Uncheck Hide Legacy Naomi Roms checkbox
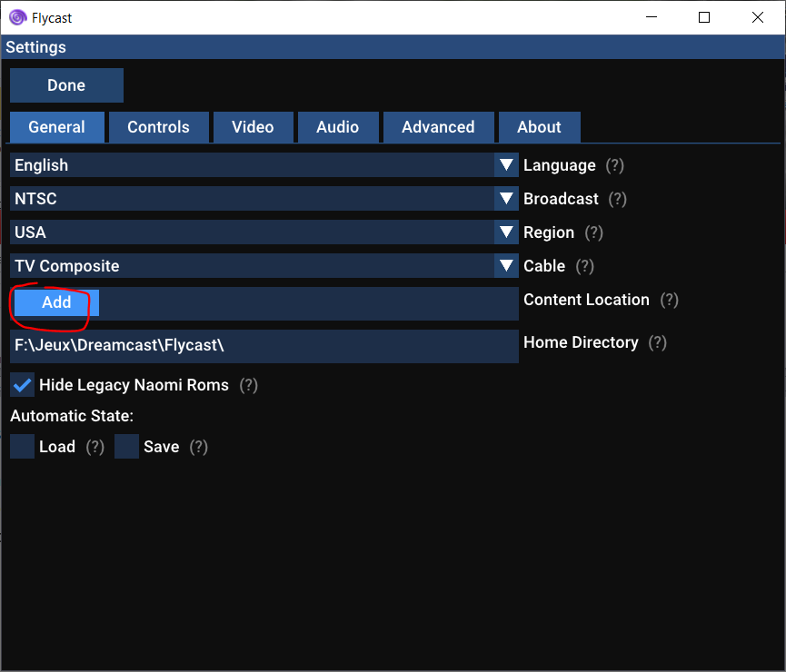 tap(22, 385)
